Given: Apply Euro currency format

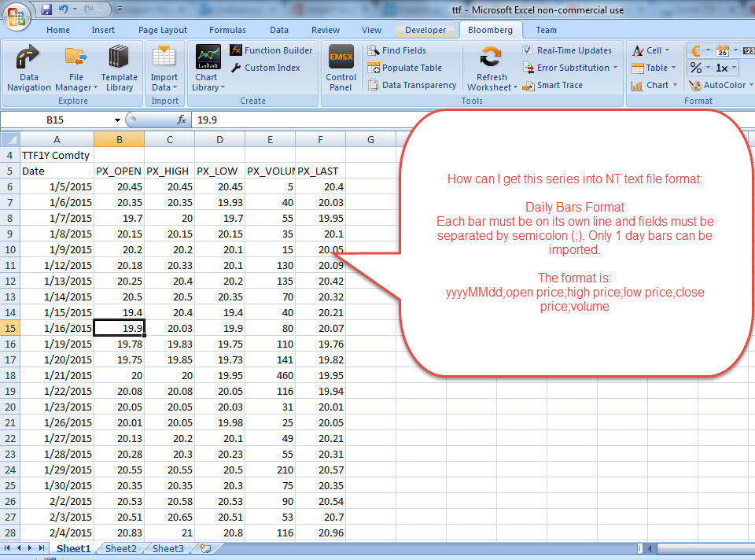Looking at the screenshot, I should tap(696, 50).
